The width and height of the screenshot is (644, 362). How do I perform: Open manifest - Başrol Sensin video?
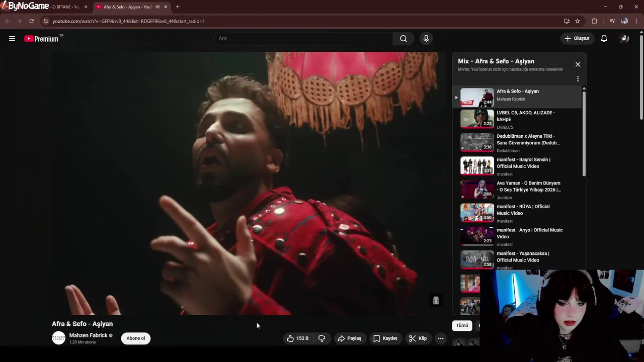pos(518,166)
